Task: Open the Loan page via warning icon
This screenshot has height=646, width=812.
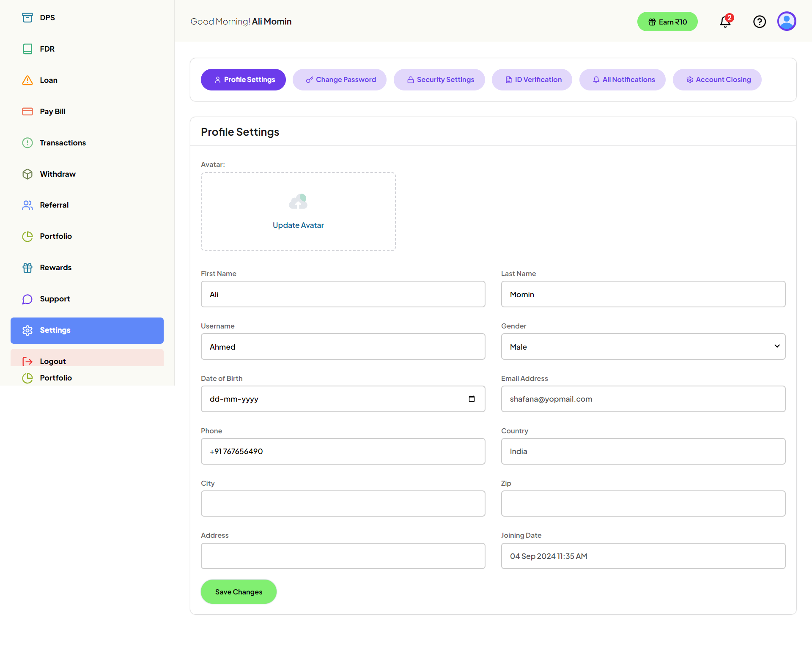Action: click(x=27, y=80)
